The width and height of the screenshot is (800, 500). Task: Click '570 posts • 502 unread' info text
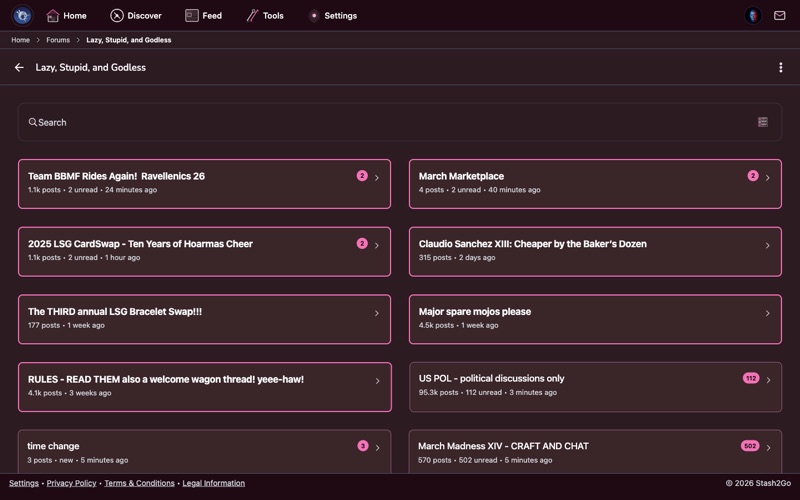pyautogui.click(x=458, y=460)
